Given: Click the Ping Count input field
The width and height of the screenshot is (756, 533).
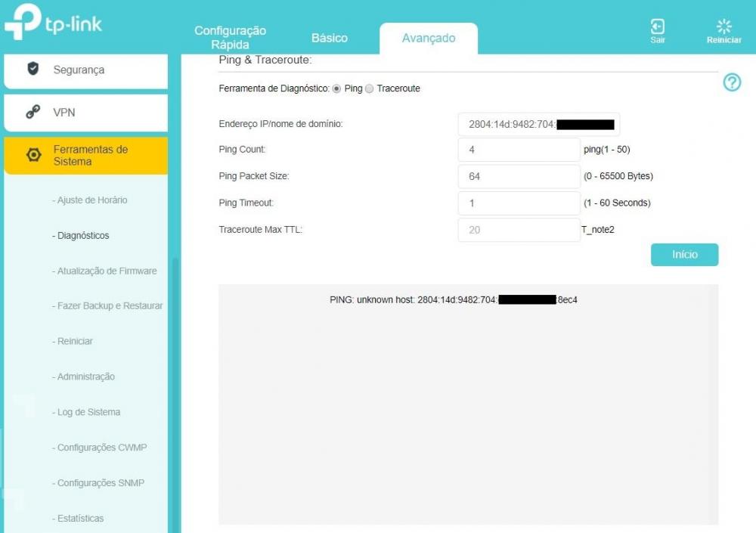Looking at the screenshot, I should tap(519, 150).
